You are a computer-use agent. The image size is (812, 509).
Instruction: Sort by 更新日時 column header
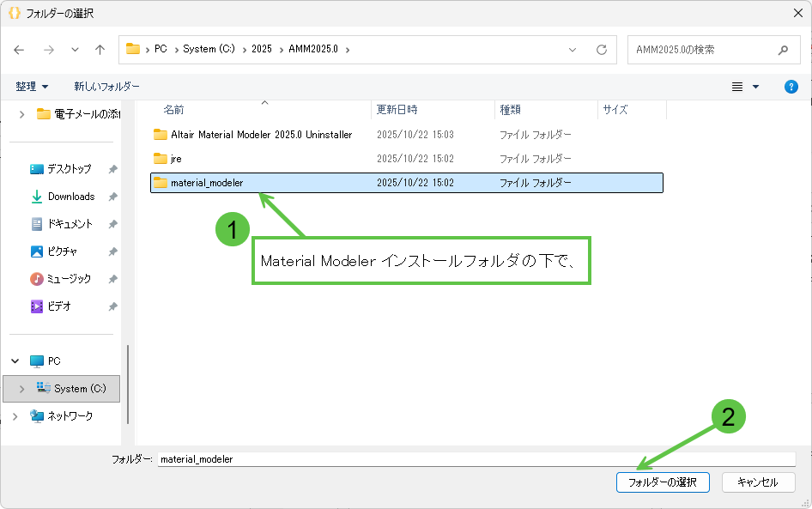point(397,110)
